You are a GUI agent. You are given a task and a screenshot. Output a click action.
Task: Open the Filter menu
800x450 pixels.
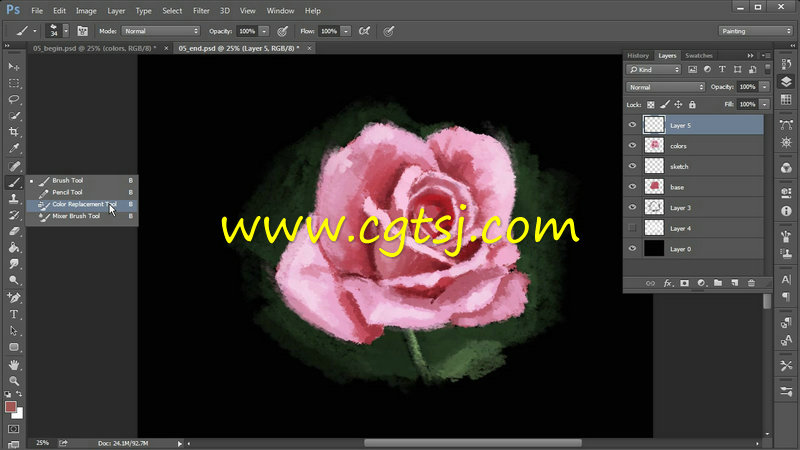201,11
